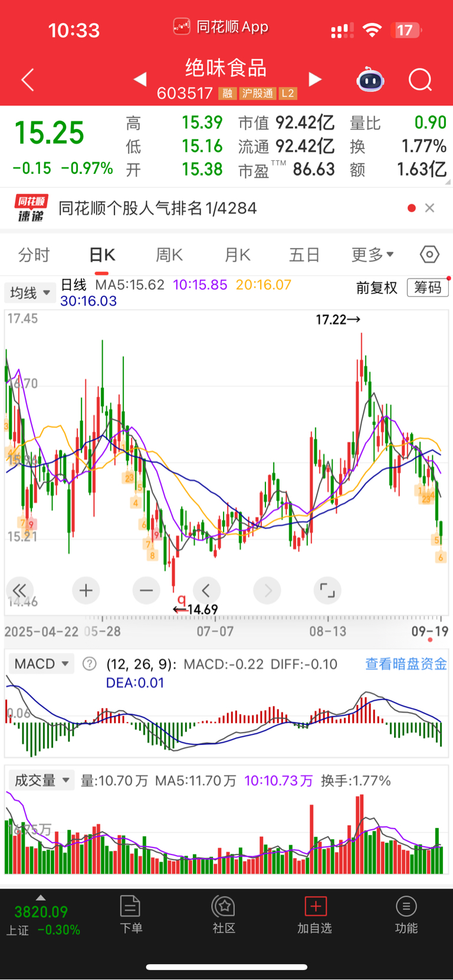Tap the blue 30:16.03 MA legend
453x980 pixels.
tap(88, 301)
